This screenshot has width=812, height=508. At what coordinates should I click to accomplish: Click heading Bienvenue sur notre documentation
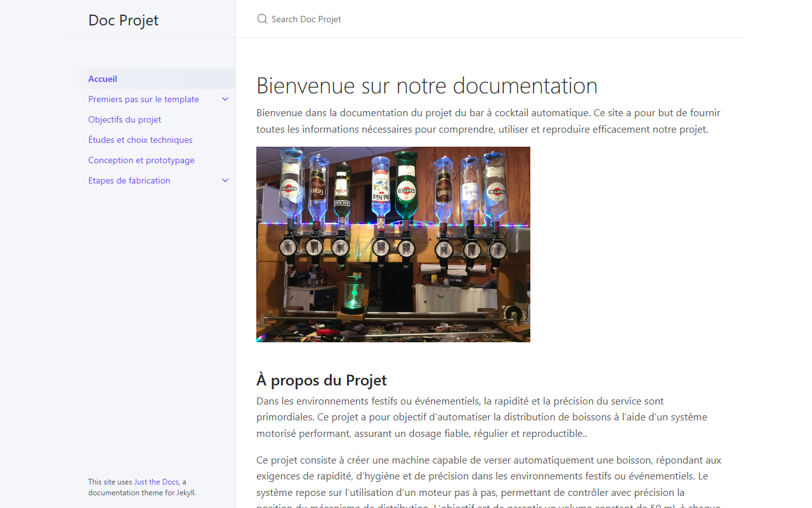click(x=427, y=86)
